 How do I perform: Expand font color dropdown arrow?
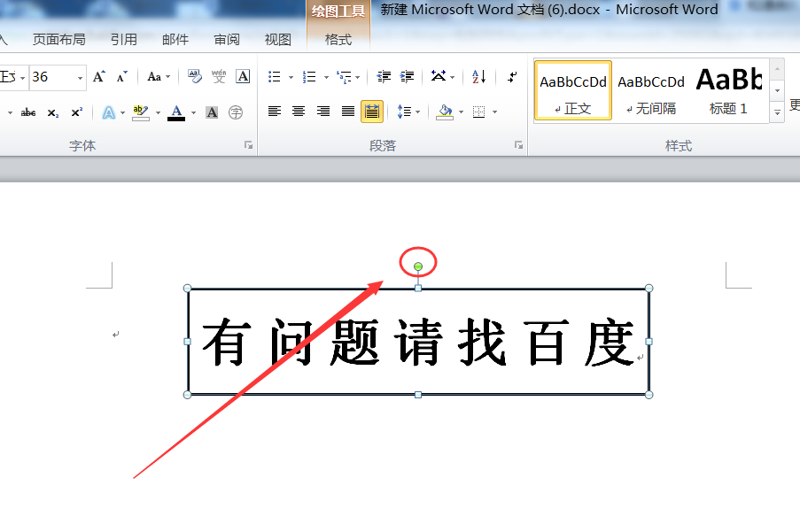(x=193, y=112)
